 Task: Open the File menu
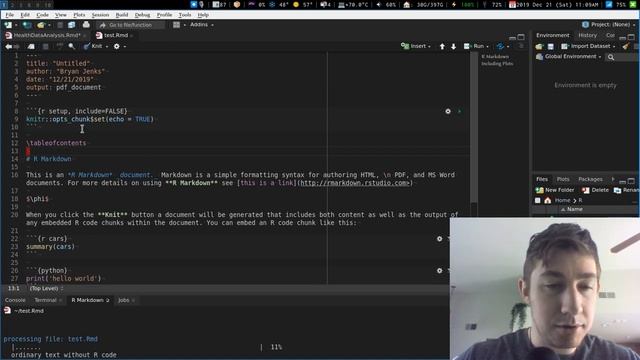(x=10, y=15)
